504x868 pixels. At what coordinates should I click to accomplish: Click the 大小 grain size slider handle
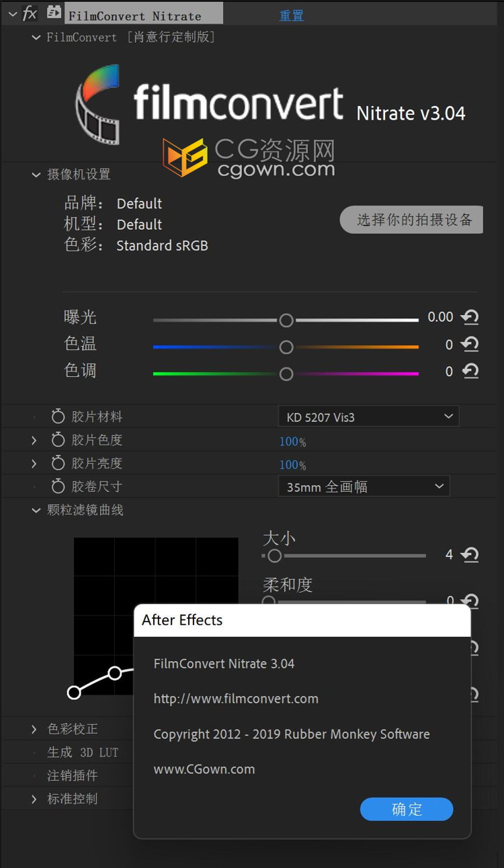pos(274,556)
